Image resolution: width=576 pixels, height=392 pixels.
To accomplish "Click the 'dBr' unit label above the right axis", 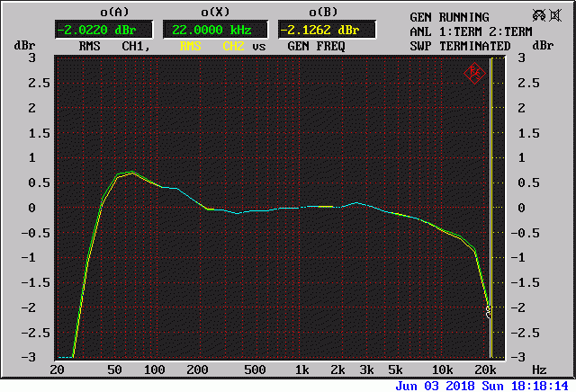I will pos(543,46).
